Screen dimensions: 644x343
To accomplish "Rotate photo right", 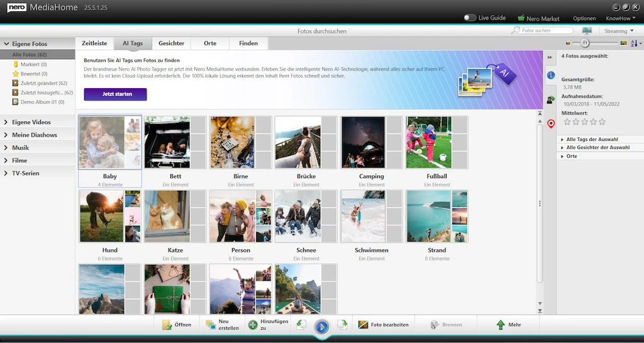I will [x=342, y=325].
